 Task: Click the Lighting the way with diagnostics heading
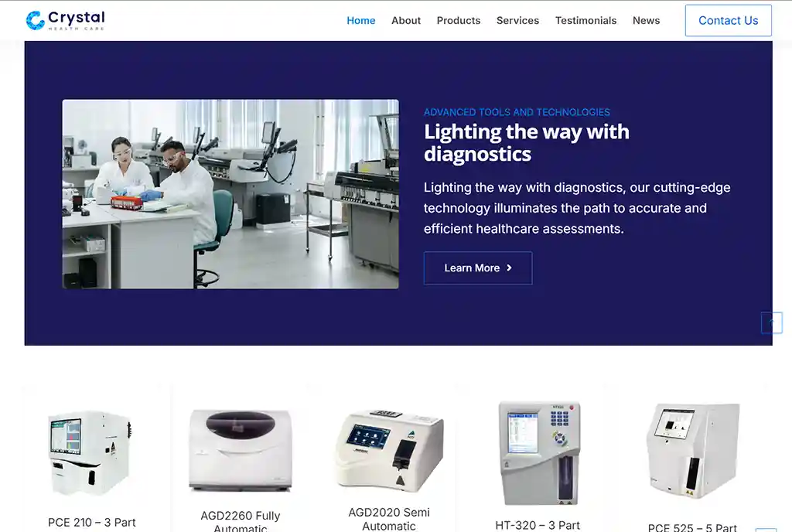(526, 143)
